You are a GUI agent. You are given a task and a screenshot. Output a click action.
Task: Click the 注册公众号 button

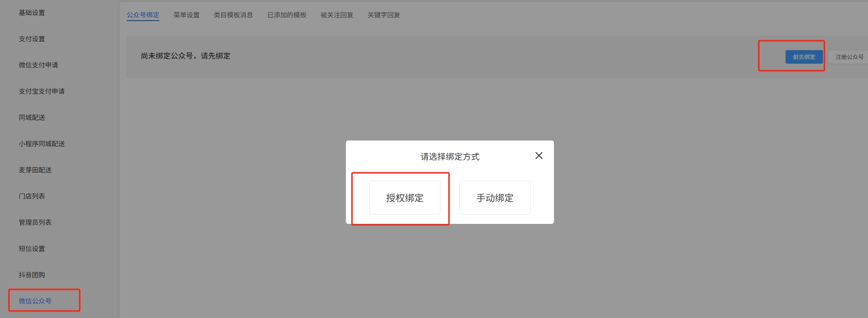click(849, 57)
